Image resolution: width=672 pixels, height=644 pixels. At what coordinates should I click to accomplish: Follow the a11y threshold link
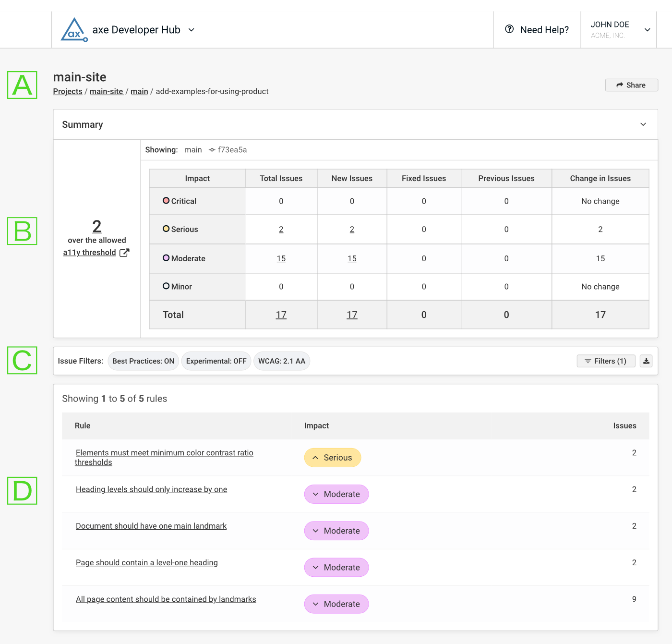pos(90,252)
